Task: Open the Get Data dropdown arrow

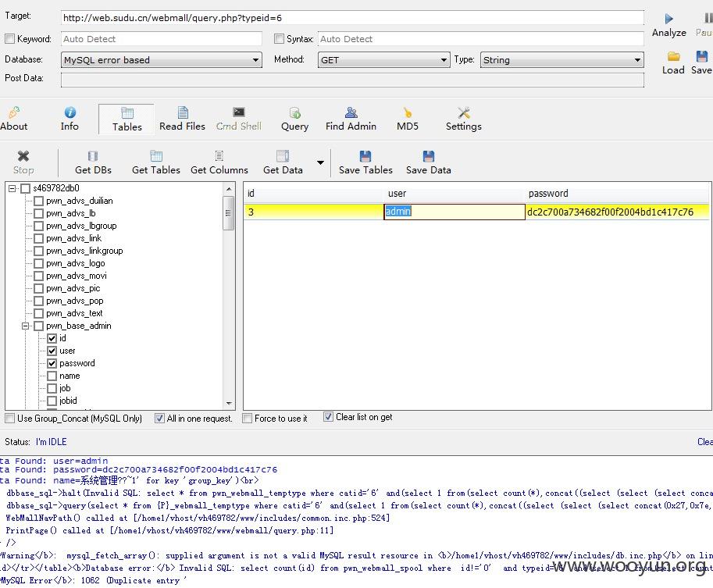Action: point(321,162)
